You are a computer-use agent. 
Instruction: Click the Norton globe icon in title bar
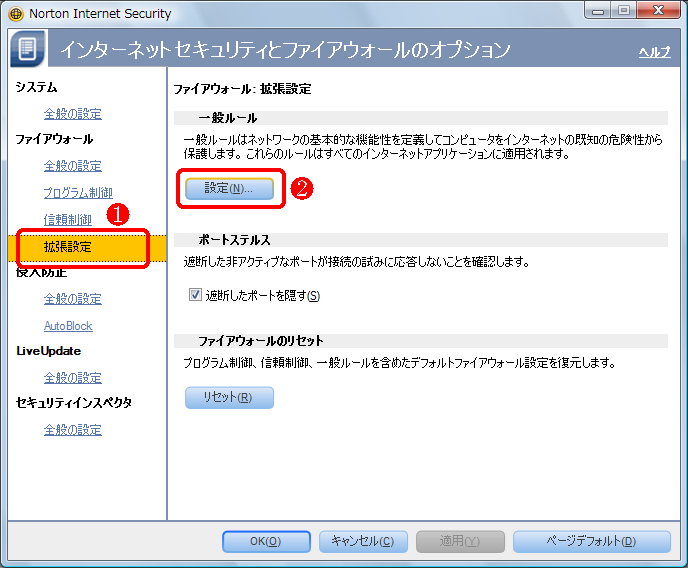[x=16, y=14]
